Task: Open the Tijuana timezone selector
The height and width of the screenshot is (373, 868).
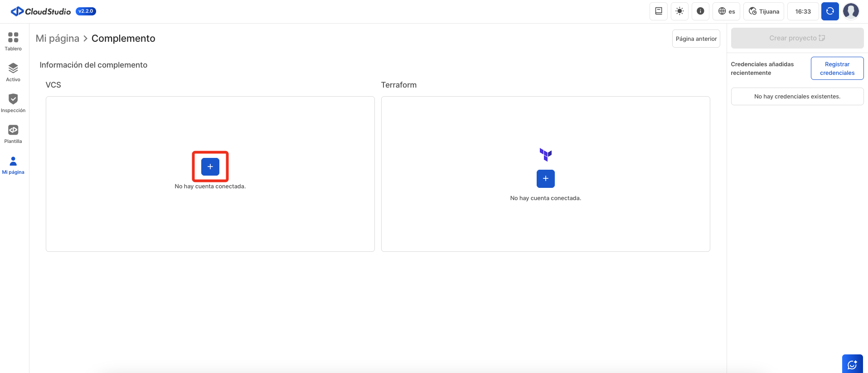Action: point(764,11)
